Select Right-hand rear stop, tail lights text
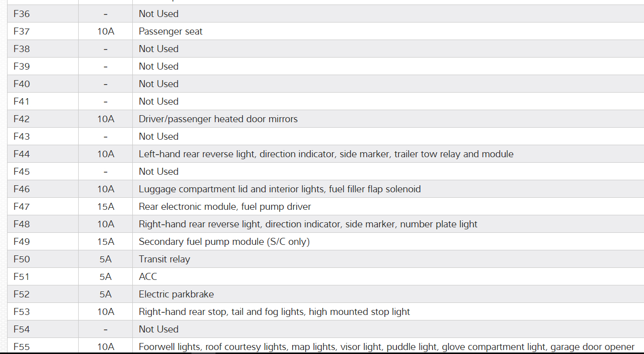644x354 pixels. pos(274,312)
